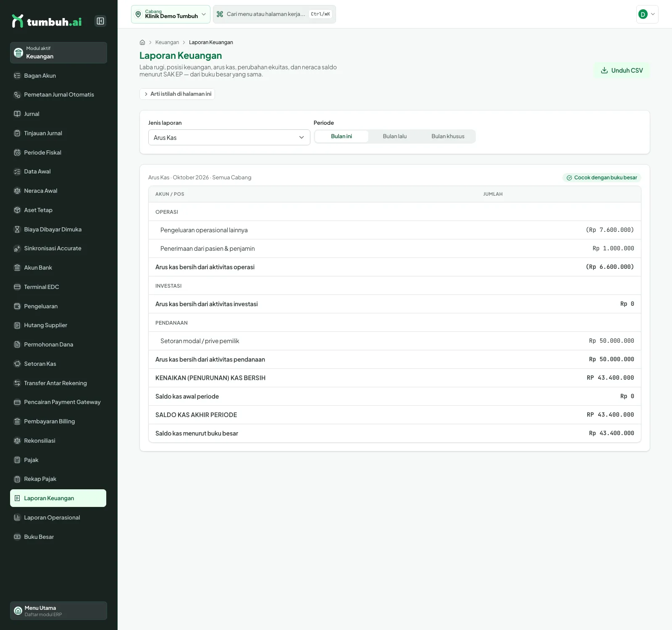This screenshot has height=630, width=672.
Task: Click the Akun Bank building icon
Action: tap(17, 268)
